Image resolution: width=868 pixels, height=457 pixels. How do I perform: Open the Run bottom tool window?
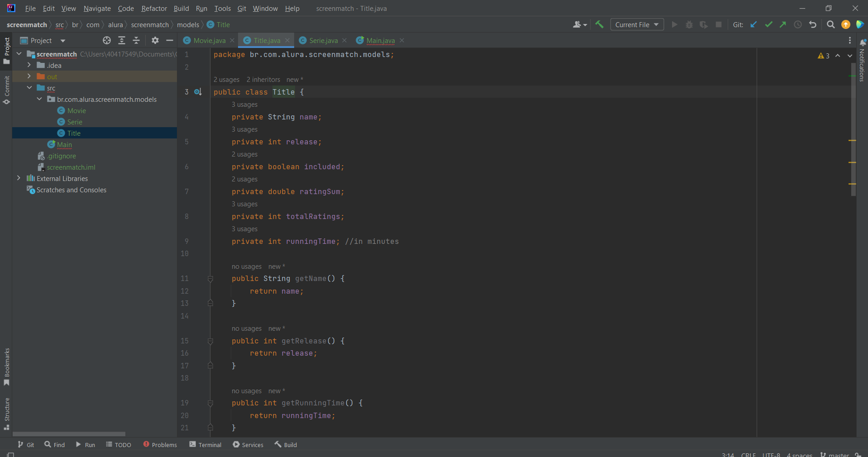coord(86,445)
